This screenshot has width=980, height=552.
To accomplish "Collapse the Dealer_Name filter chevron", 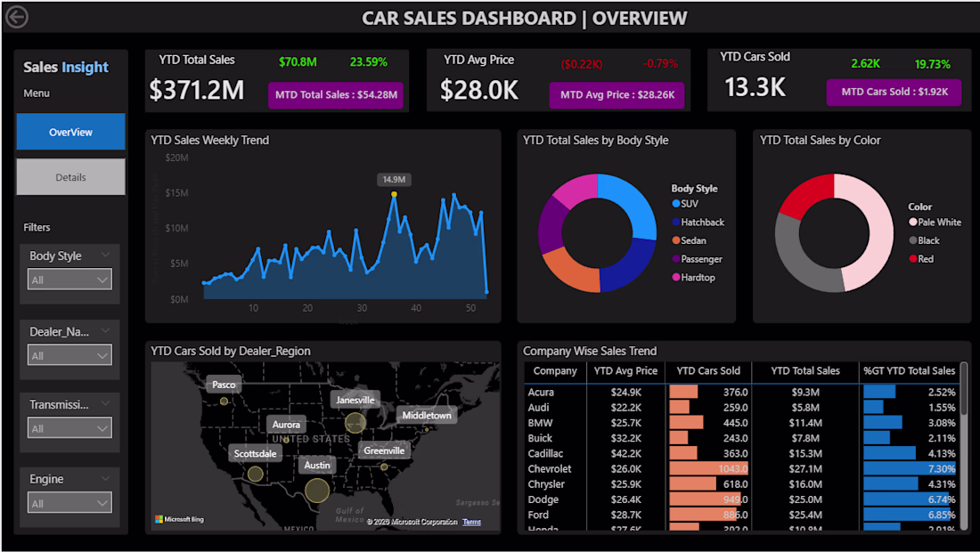I will tap(105, 331).
